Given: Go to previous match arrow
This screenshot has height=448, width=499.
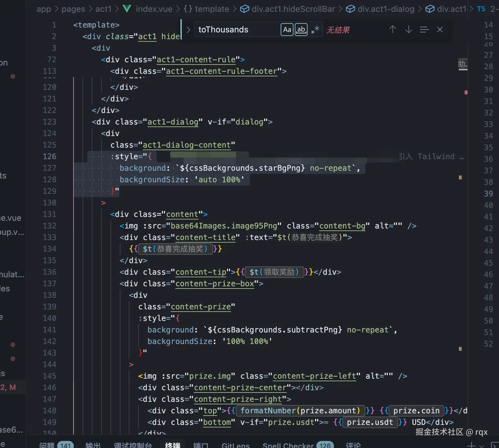Looking at the screenshot, I should pyautogui.click(x=392, y=30).
